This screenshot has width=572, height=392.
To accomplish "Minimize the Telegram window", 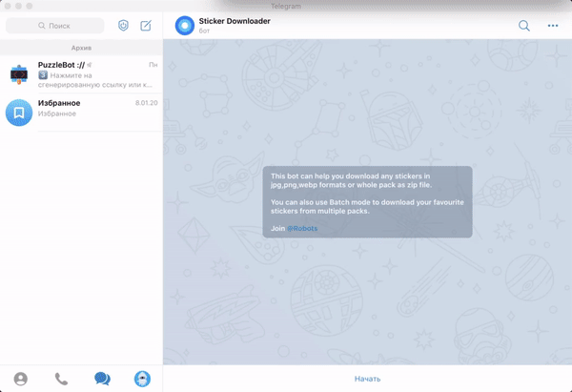I will [x=18, y=6].
